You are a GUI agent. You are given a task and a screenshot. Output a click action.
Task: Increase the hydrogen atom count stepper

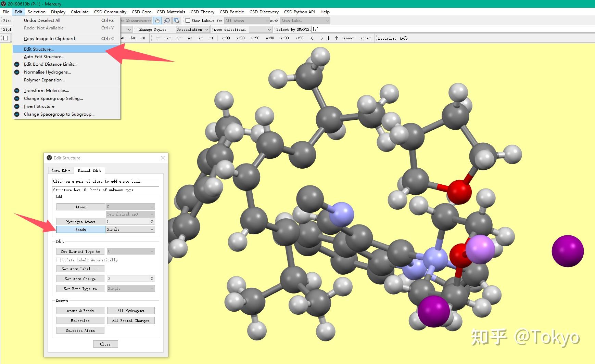point(152,220)
